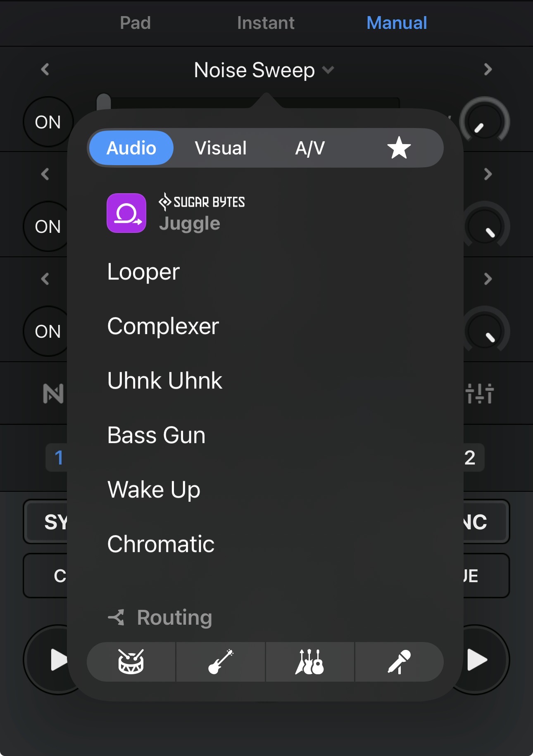Select the drum kit routing icon
The height and width of the screenshot is (756, 533).
[131, 661]
